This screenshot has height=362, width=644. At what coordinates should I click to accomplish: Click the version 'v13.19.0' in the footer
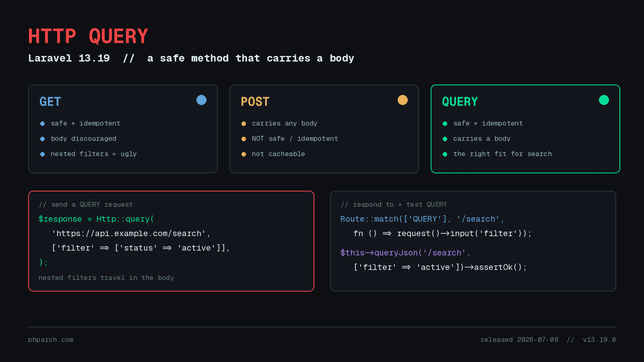click(599, 340)
